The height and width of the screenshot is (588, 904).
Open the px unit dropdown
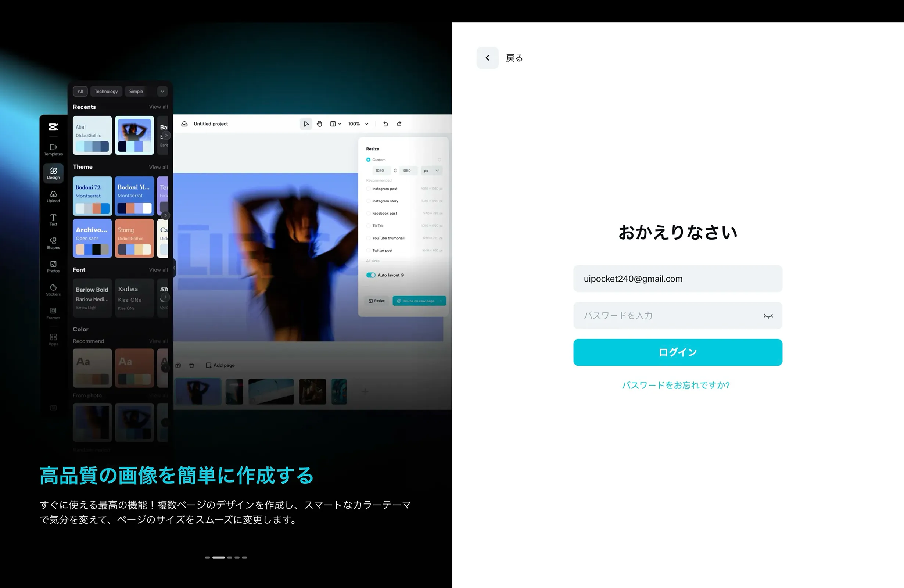click(x=431, y=171)
